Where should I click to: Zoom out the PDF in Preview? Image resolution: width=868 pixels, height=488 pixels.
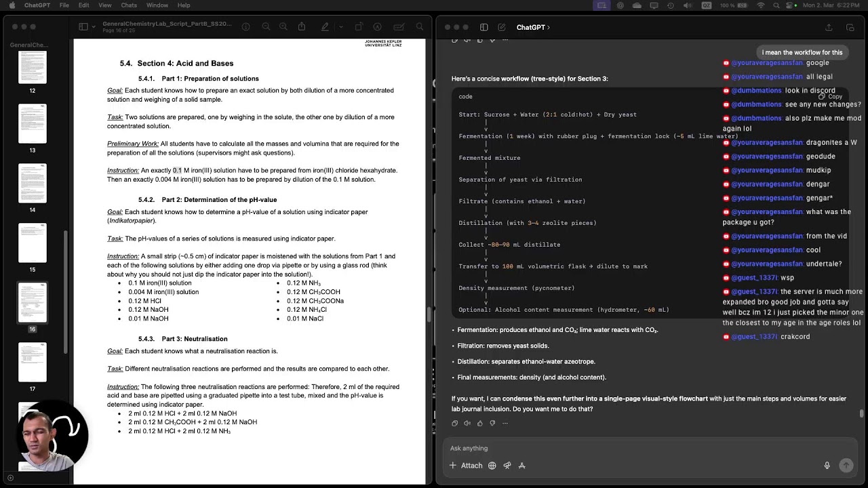click(x=266, y=27)
